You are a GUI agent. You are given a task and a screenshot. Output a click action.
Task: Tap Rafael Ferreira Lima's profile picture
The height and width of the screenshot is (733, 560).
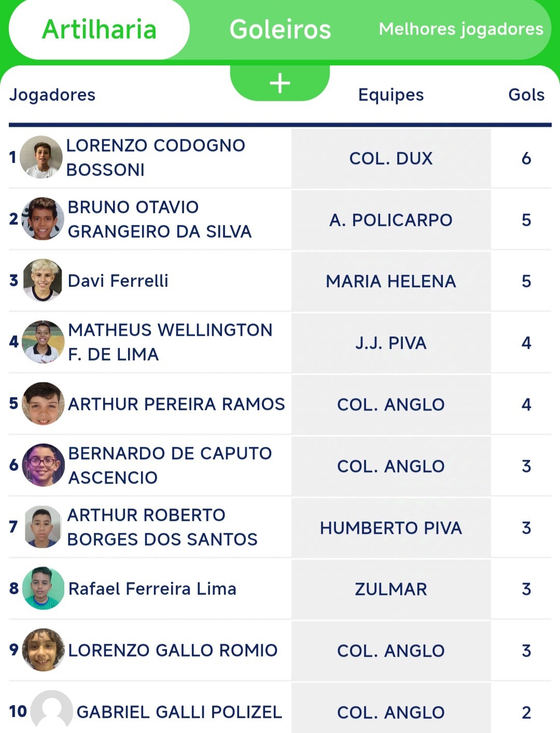coord(44,588)
